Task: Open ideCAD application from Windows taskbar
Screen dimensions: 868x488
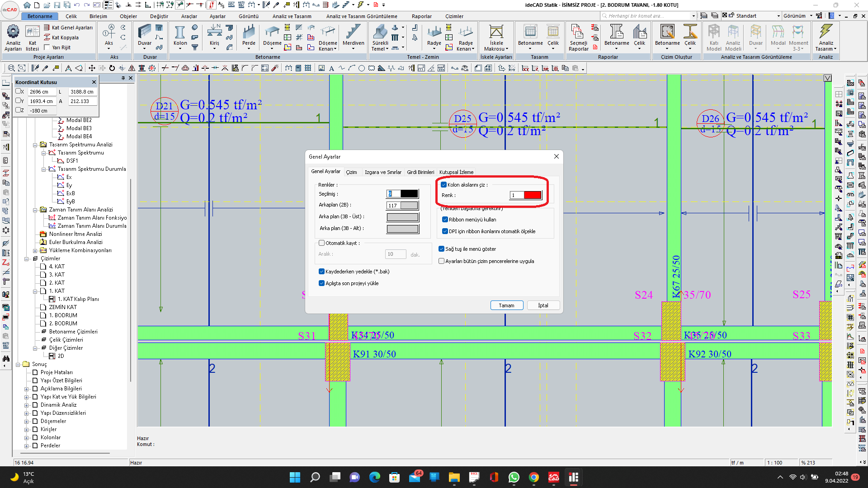Action: (x=574, y=477)
